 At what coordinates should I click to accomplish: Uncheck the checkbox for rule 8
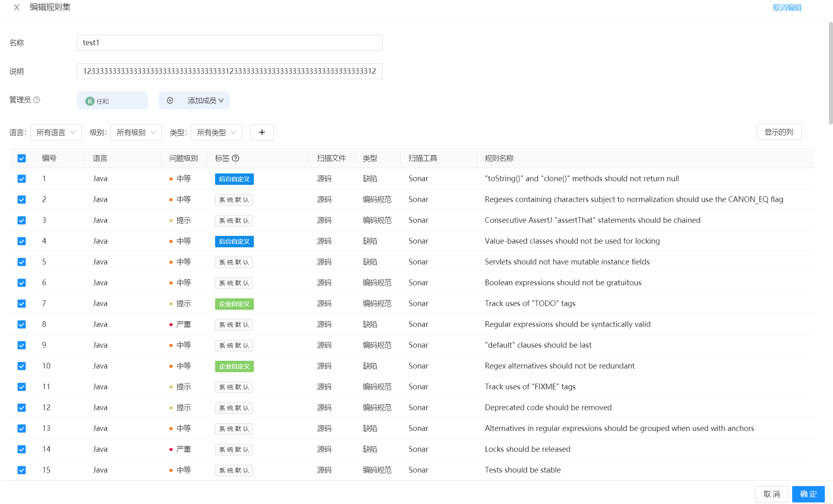(22, 325)
